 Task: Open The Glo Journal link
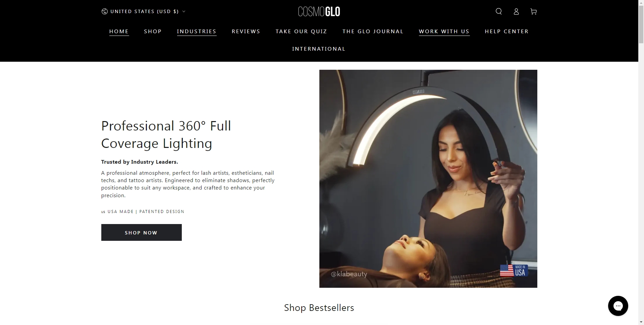pos(373,31)
